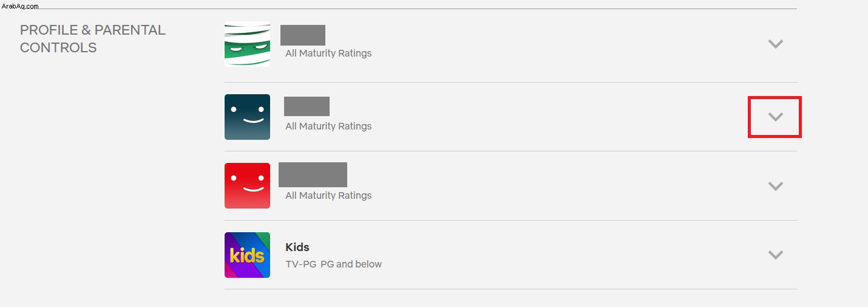Click the hidden name beside the green avatar
The height and width of the screenshot is (307, 868).
pyautogui.click(x=303, y=35)
